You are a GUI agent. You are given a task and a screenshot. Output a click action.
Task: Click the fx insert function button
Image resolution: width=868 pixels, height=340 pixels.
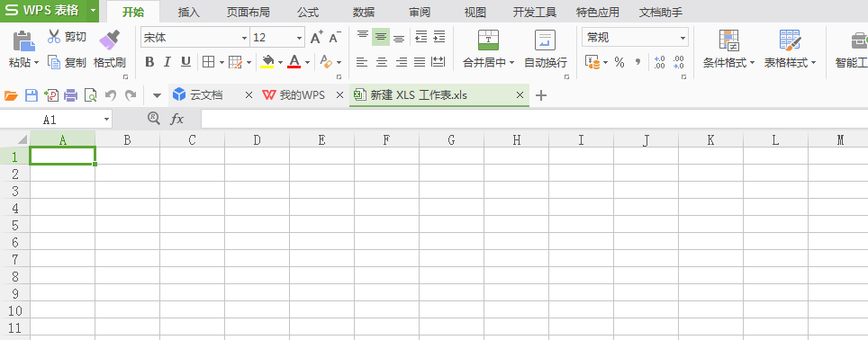[176, 119]
